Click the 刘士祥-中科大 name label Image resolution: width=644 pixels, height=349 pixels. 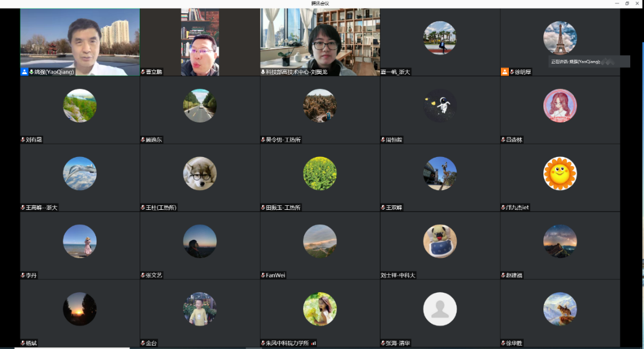[398, 275]
